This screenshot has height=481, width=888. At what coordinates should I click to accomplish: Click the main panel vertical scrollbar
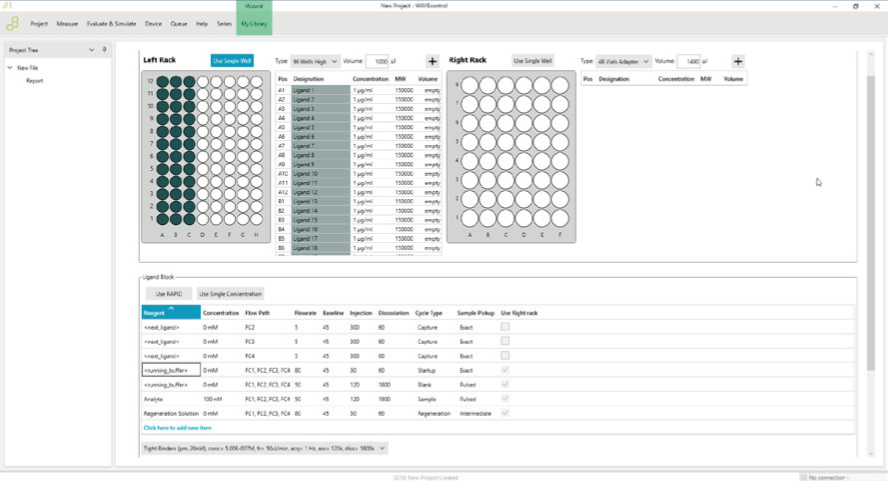tap(870, 221)
